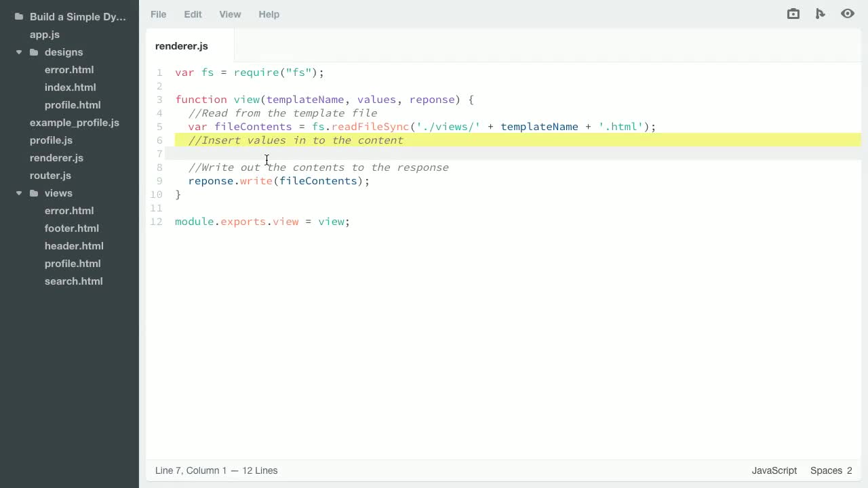868x488 pixels.
Task: Take a workspace snapshot with the camera icon
Action: 793,14
